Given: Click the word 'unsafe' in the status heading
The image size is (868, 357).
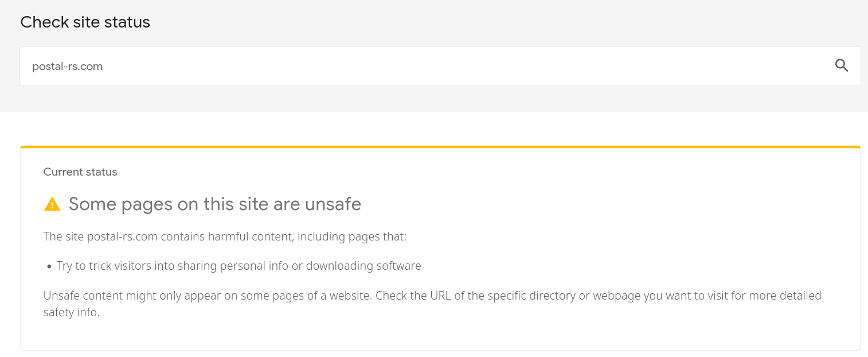Looking at the screenshot, I should [x=333, y=204].
